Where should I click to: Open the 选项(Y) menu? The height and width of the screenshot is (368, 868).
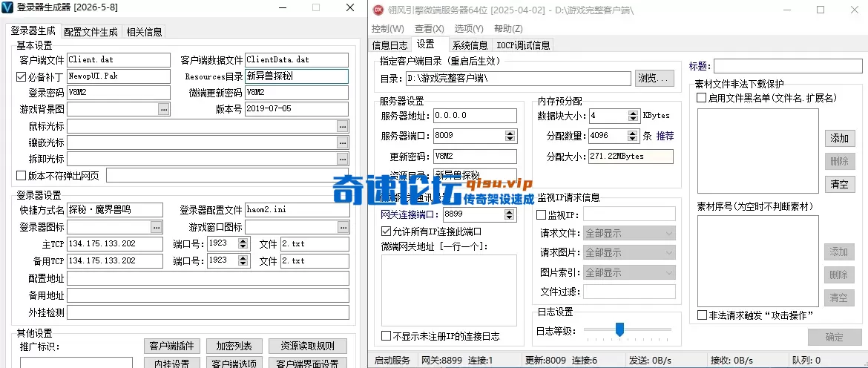click(x=469, y=29)
